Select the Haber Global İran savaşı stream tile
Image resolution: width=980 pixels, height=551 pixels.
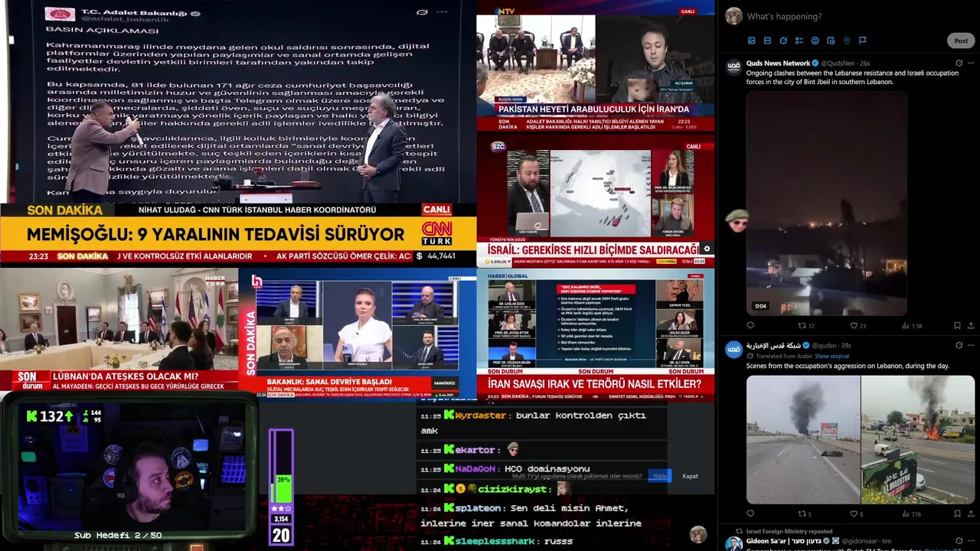tap(596, 334)
